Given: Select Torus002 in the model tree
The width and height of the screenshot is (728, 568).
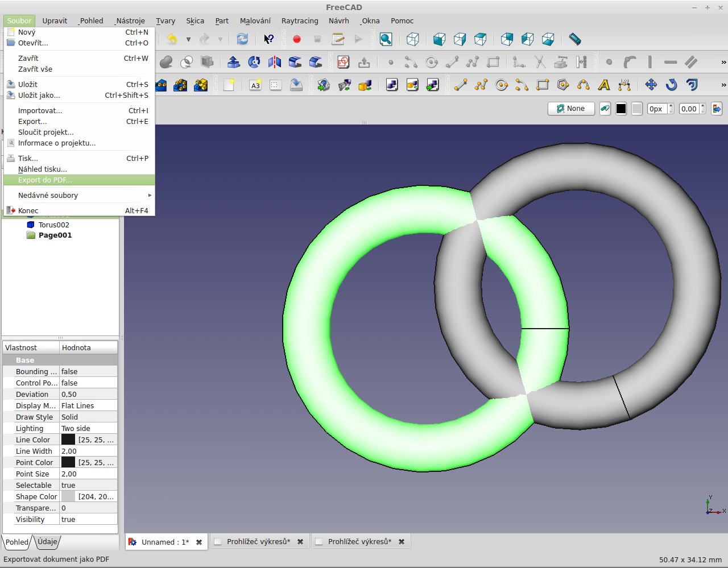Looking at the screenshot, I should coord(53,225).
